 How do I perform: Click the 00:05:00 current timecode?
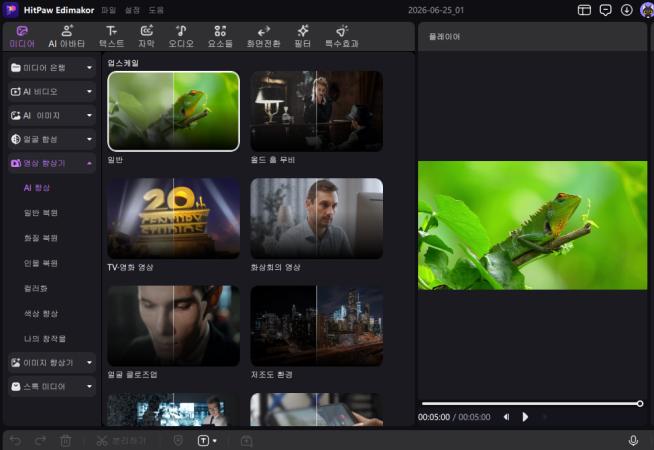click(x=434, y=417)
